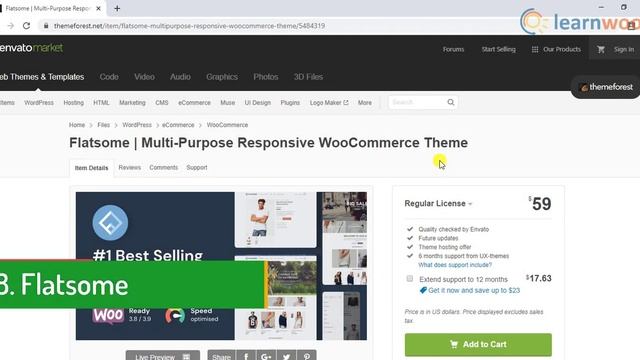Open the 3D Files marketplace menu
The image size is (640, 360).
tap(308, 77)
